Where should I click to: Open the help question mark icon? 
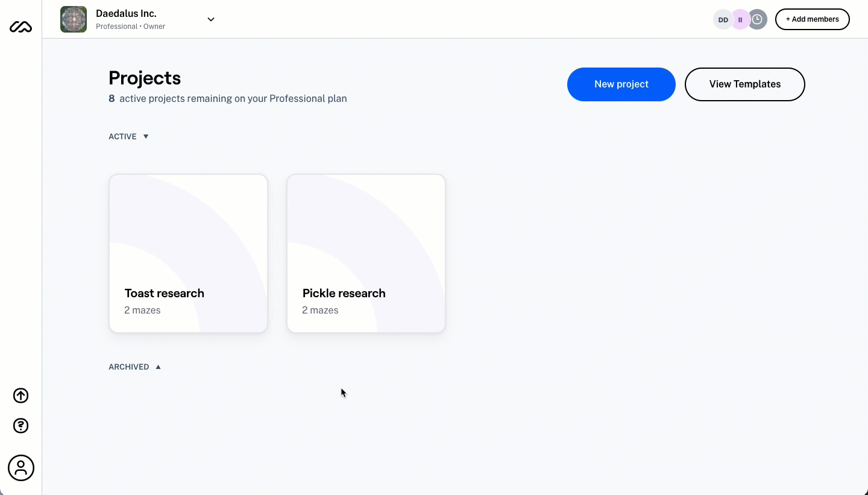[21, 426]
